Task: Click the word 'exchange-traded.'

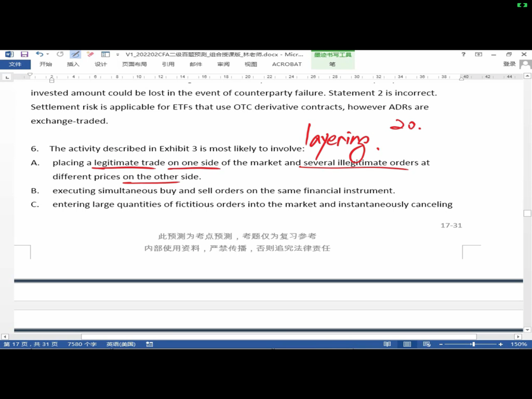Action: (x=69, y=121)
